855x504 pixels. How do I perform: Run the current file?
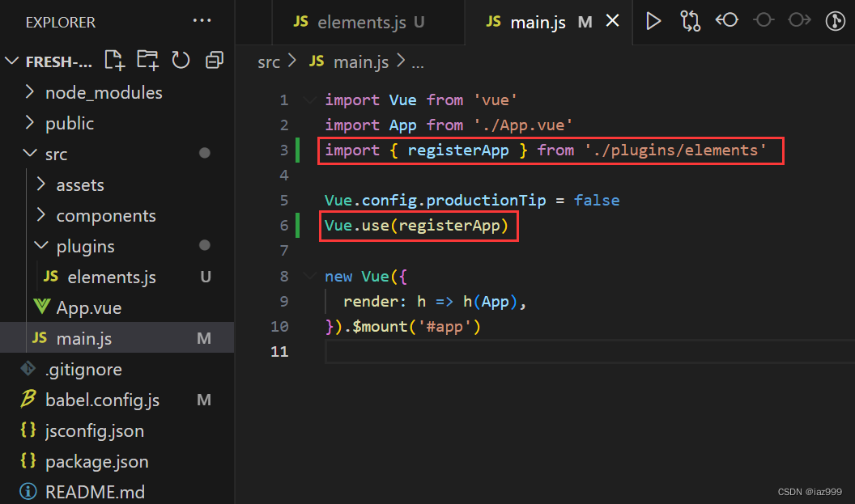coord(653,22)
